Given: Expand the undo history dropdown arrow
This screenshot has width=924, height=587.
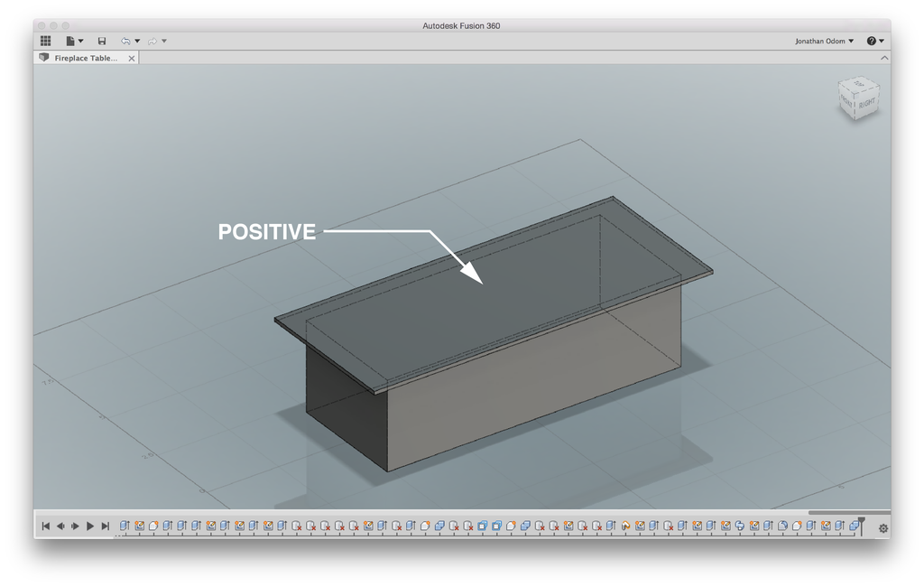Looking at the screenshot, I should coord(137,41).
